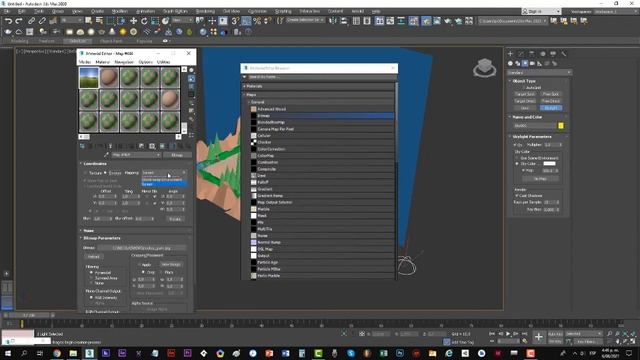Screen dimensions: 640x360
Task: Select the Geometry category in Create panel
Action: (x=510, y=64)
